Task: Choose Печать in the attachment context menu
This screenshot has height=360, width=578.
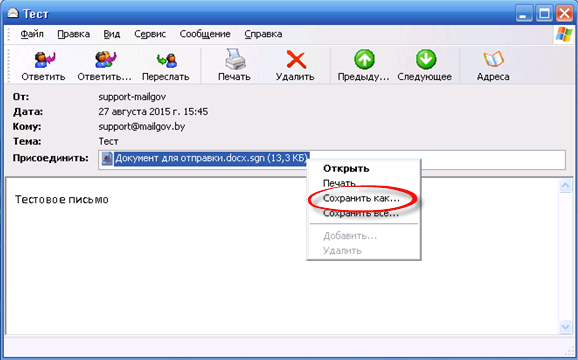Action: 339,183
